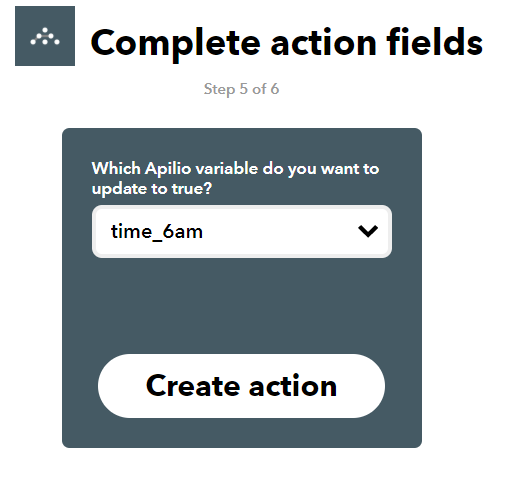
Task: Click the word fields in the page title
Action: [x=435, y=42]
